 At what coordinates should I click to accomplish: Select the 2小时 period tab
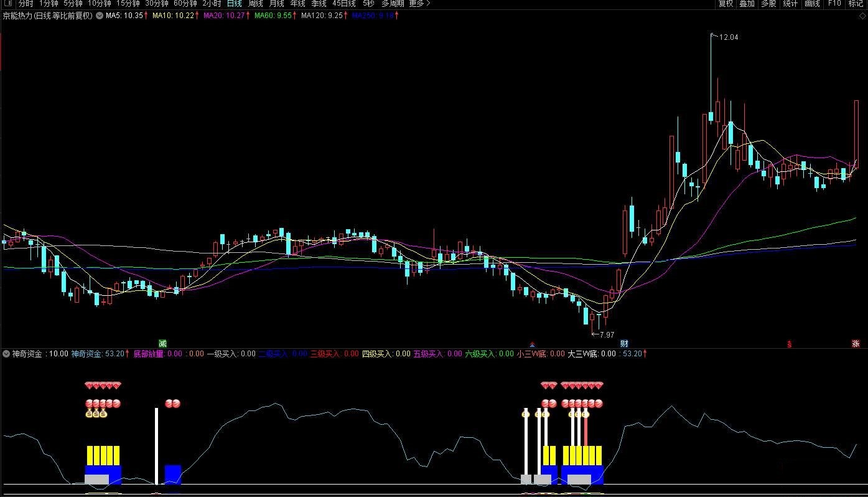pyautogui.click(x=212, y=4)
